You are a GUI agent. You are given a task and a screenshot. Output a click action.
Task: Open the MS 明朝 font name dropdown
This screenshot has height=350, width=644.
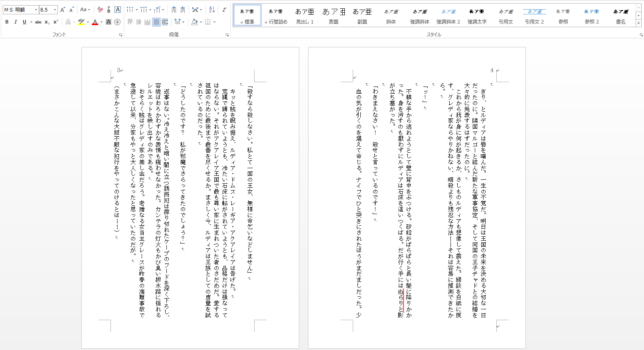click(36, 10)
